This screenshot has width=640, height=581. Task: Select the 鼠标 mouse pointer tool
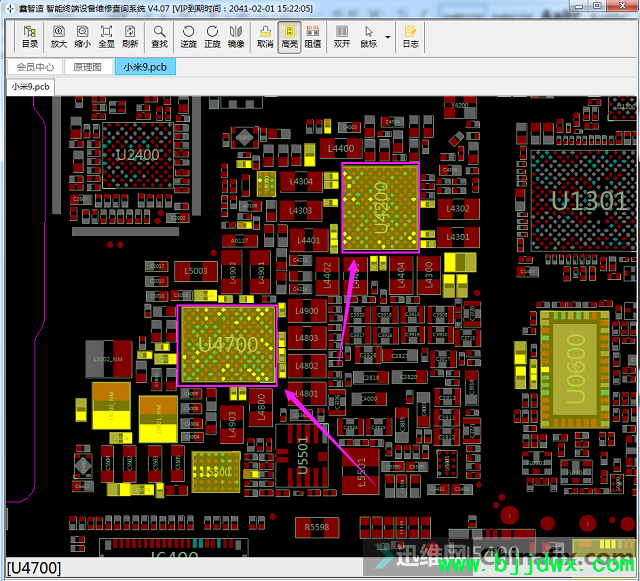tap(369, 37)
